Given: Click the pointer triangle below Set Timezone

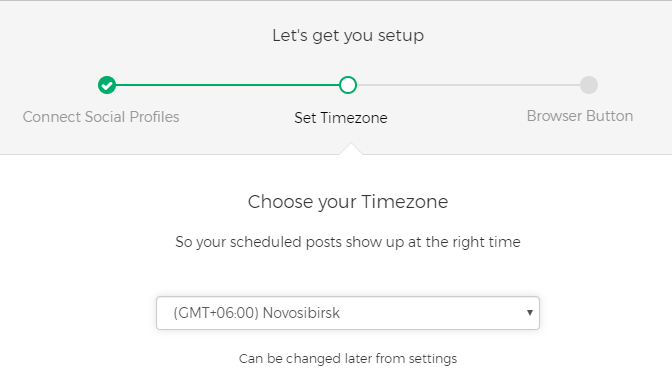Looking at the screenshot, I should (351, 148).
